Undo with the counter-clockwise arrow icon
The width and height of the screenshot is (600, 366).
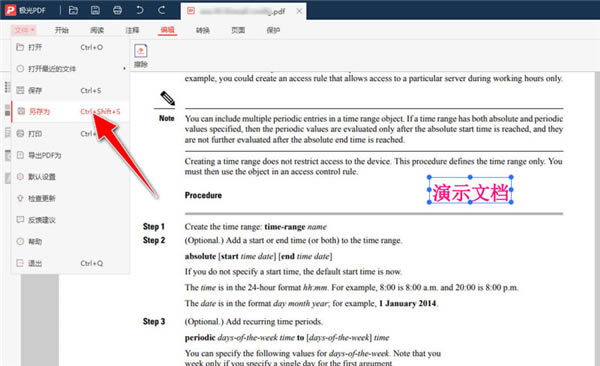140,10
